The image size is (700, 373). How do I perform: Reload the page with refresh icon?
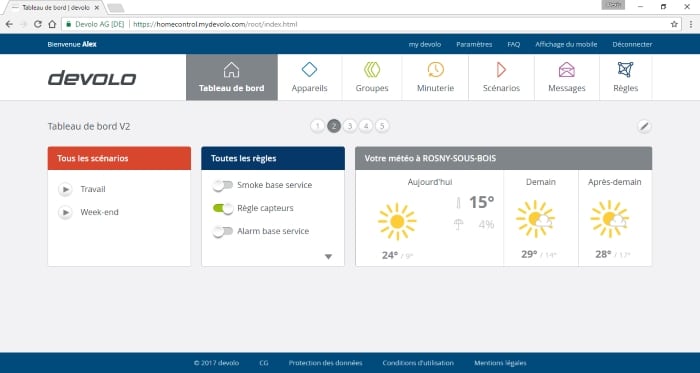[x=38, y=24]
